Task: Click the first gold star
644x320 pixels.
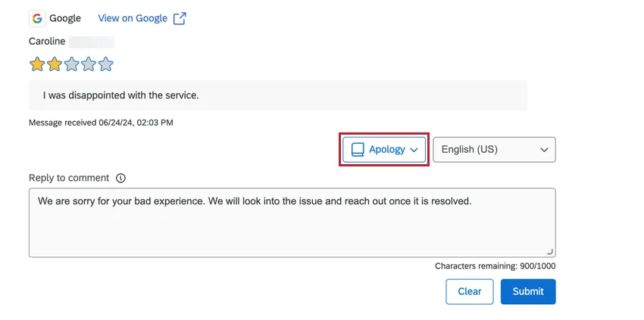Action: pos(36,64)
